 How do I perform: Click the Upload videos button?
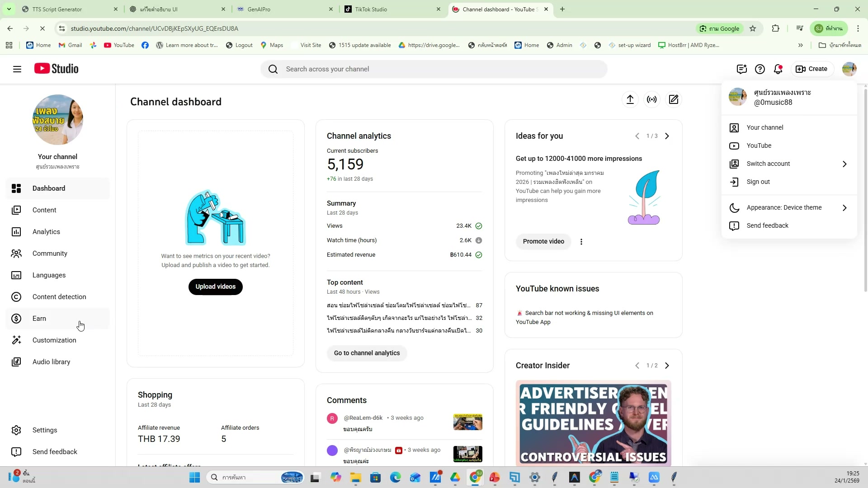215,286
